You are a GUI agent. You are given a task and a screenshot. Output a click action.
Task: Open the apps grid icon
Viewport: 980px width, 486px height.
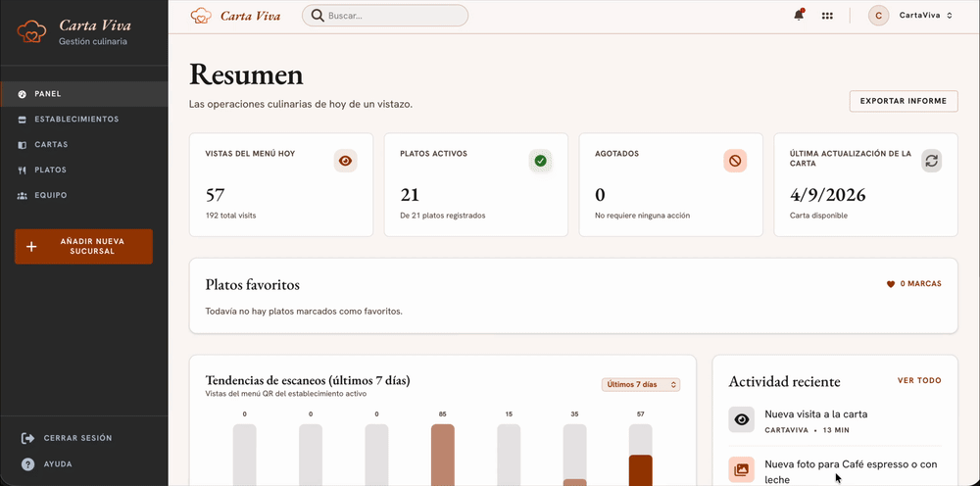coord(827,16)
